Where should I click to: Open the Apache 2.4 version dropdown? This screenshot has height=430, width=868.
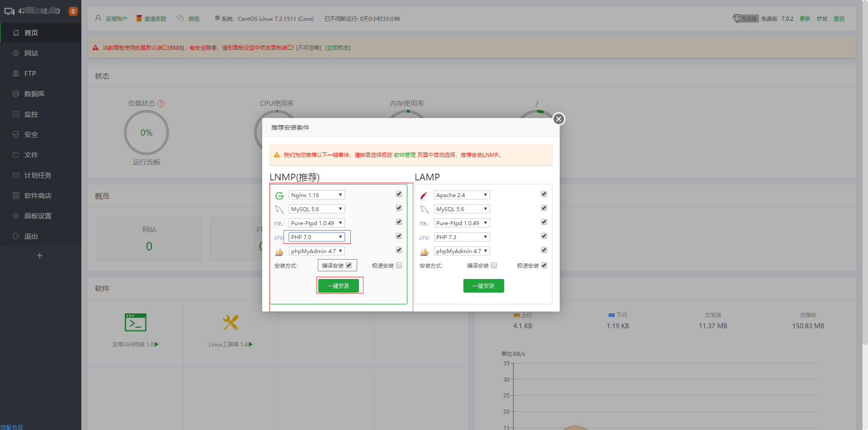pos(462,195)
